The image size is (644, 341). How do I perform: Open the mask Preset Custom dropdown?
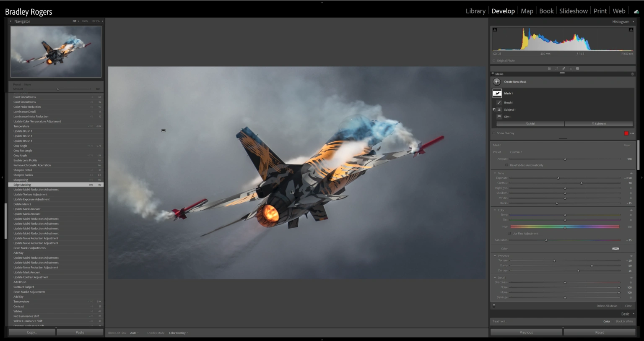[516, 152]
